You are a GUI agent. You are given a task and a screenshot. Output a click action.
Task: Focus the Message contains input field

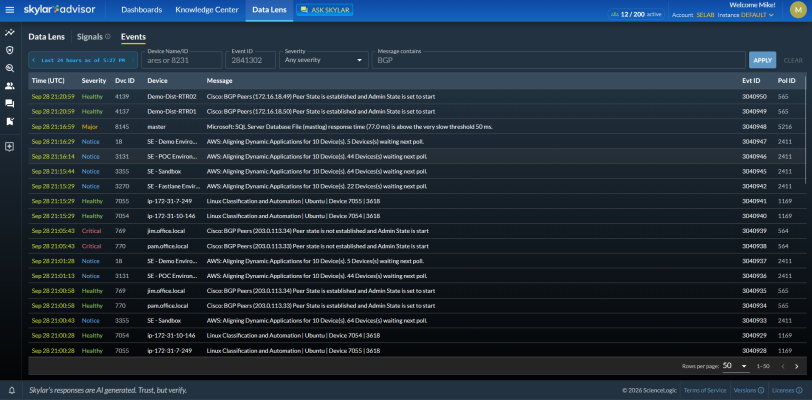pos(558,60)
